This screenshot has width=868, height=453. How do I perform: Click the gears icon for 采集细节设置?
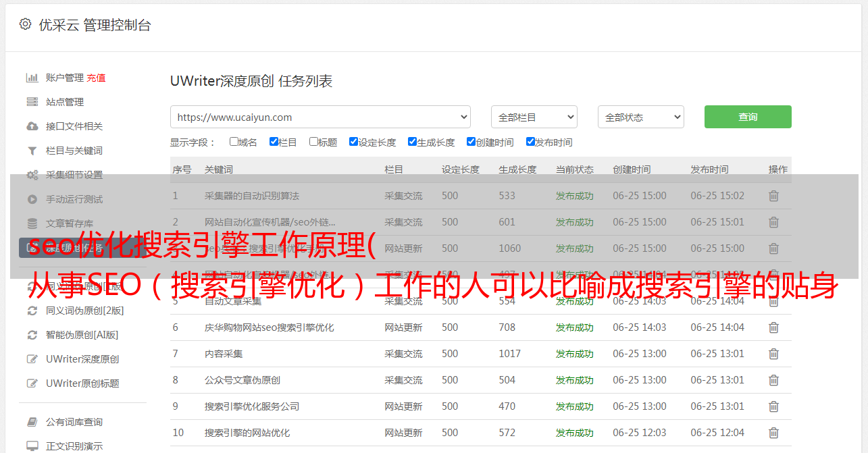tap(32, 175)
